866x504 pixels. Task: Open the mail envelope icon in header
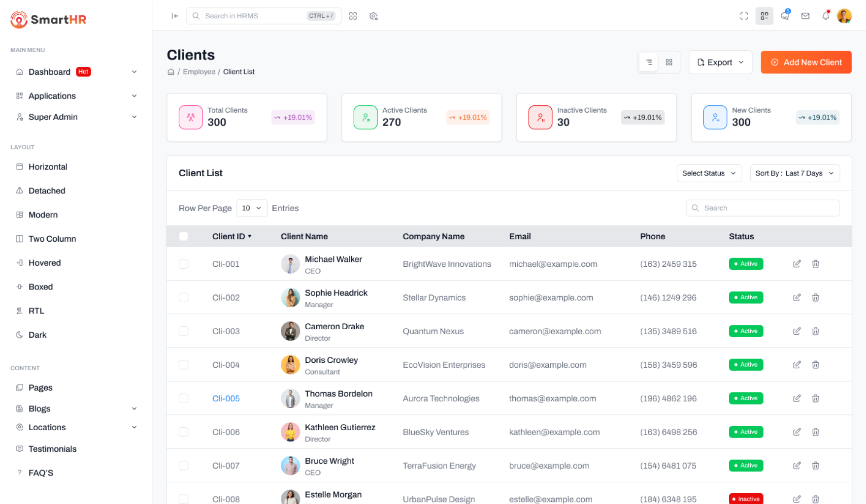(x=805, y=16)
